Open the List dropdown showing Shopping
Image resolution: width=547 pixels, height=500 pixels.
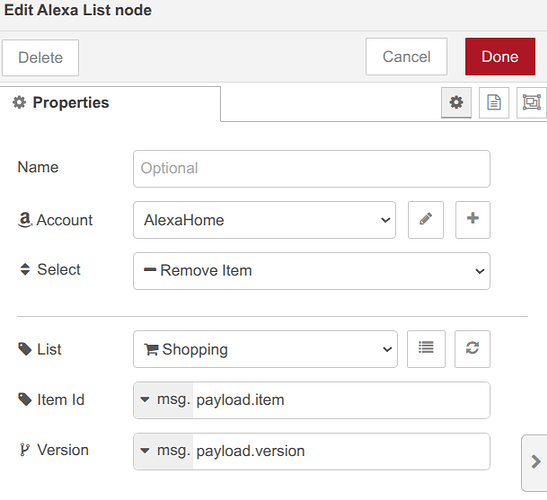tap(265, 349)
